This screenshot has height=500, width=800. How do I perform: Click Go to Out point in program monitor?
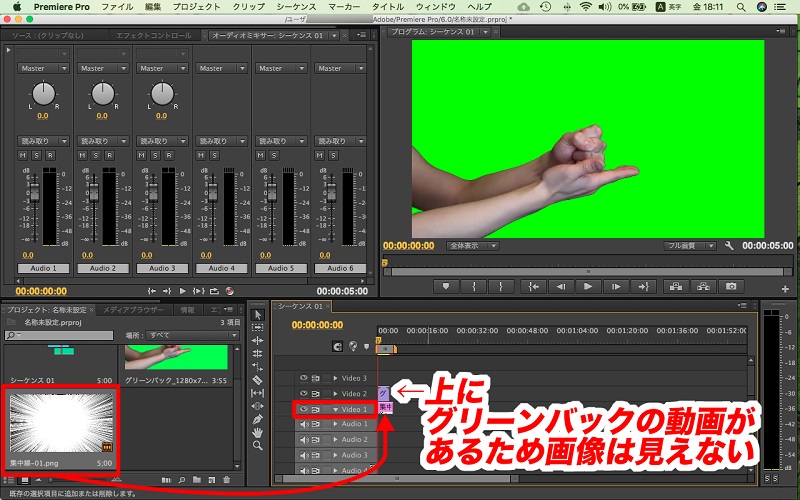(643, 287)
